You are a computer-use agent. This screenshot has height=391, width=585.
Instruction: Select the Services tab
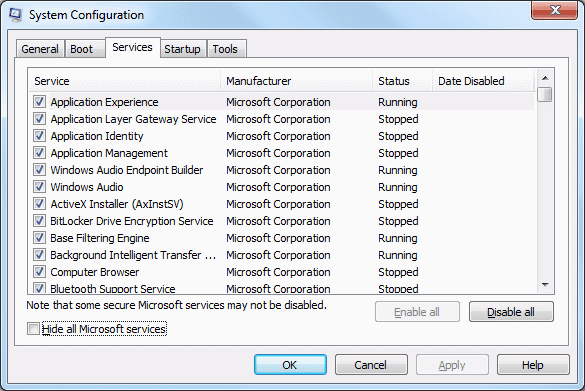(132, 47)
